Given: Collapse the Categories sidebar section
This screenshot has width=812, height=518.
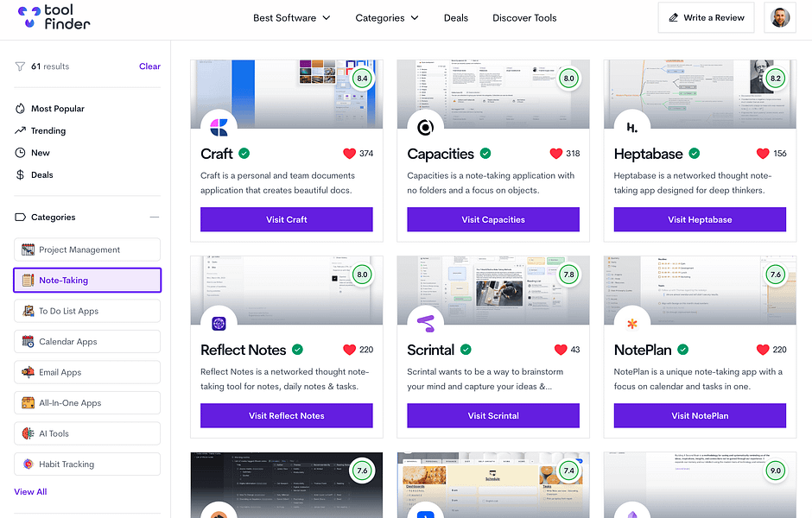Looking at the screenshot, I should [155, 218].
